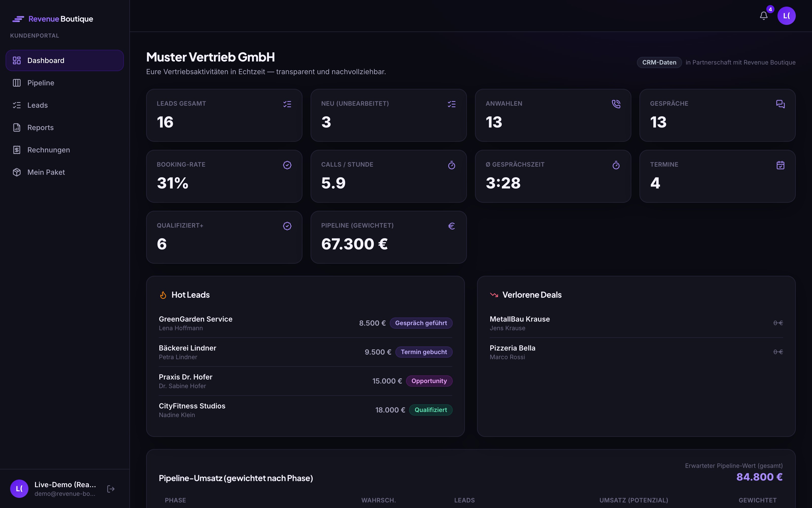Click the Leads Gesamt value 16
This screenshot has height=508, width=812.
click(165, 122)
